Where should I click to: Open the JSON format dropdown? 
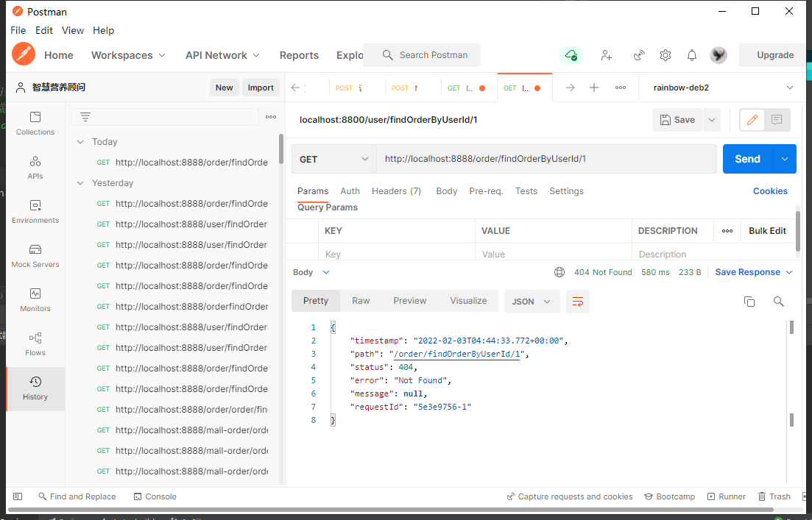(532, 301)
